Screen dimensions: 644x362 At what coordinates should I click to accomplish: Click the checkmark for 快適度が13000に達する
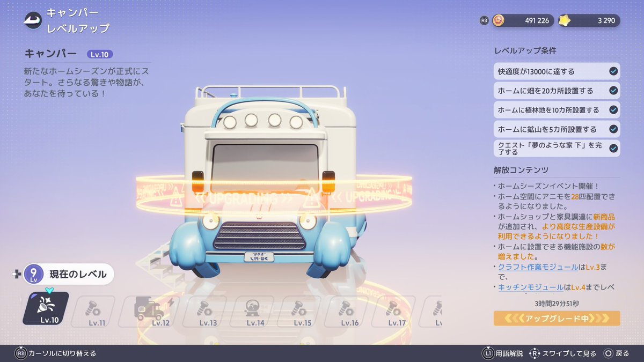(613, 71)
